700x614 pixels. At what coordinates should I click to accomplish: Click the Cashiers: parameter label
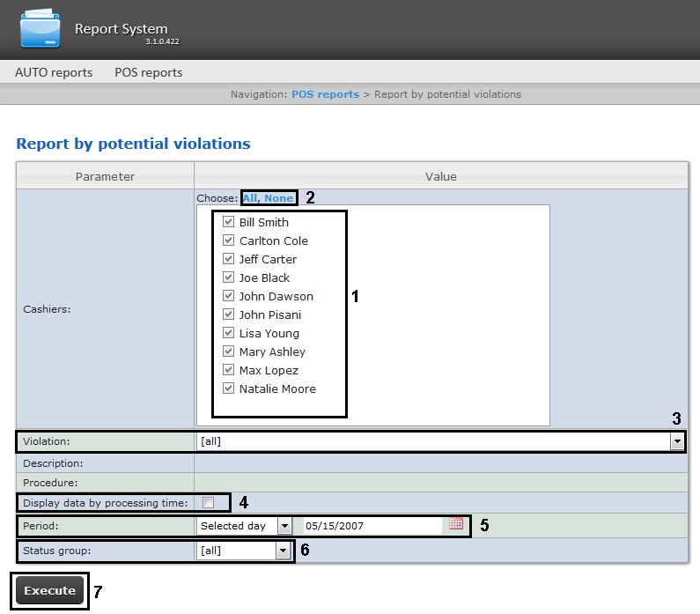[47, 309]
